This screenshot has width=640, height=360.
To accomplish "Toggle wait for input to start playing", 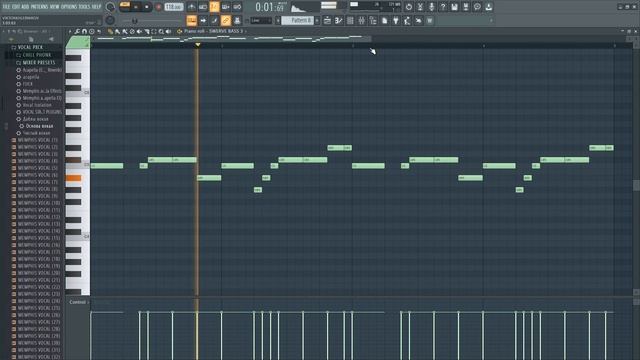I will pyautogui.click(x=203, y=7).
